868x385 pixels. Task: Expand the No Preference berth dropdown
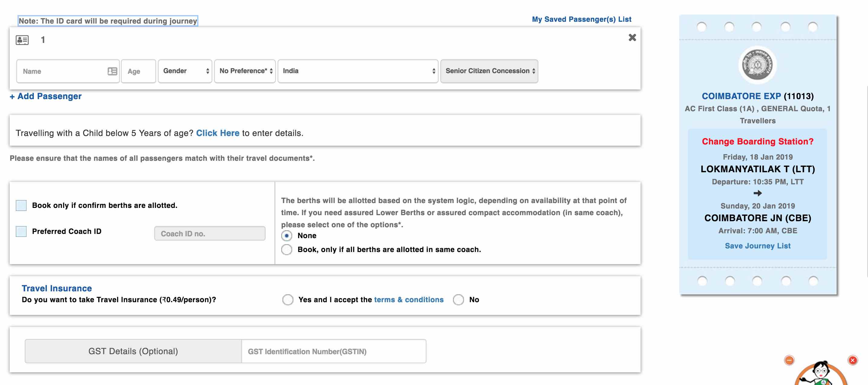(245, 70)
